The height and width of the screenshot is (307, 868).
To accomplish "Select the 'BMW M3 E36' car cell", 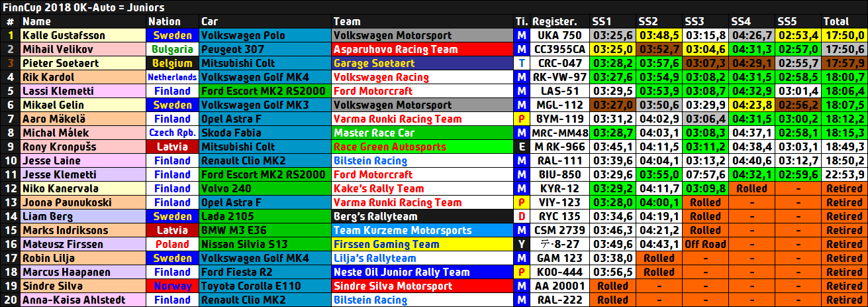I will [264, 230].
